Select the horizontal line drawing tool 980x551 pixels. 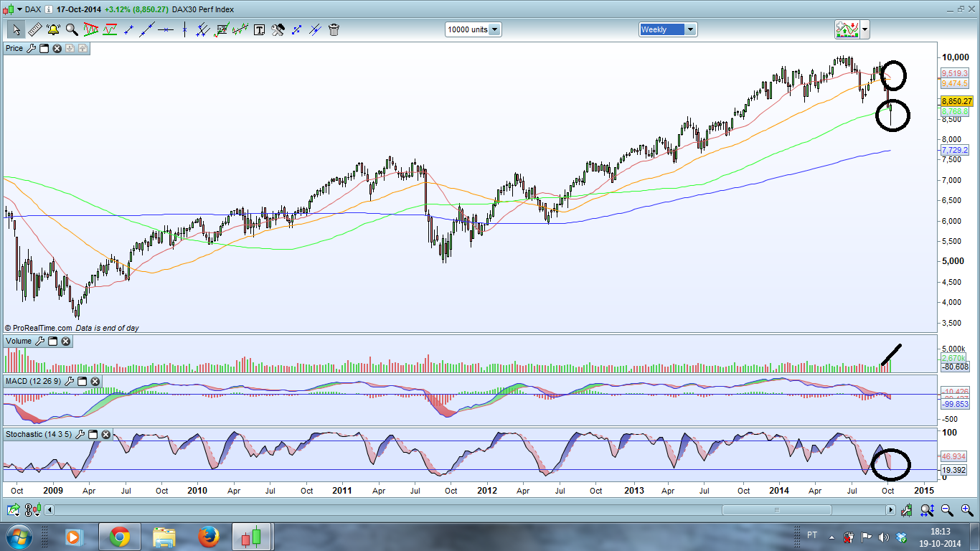(166, 29)
